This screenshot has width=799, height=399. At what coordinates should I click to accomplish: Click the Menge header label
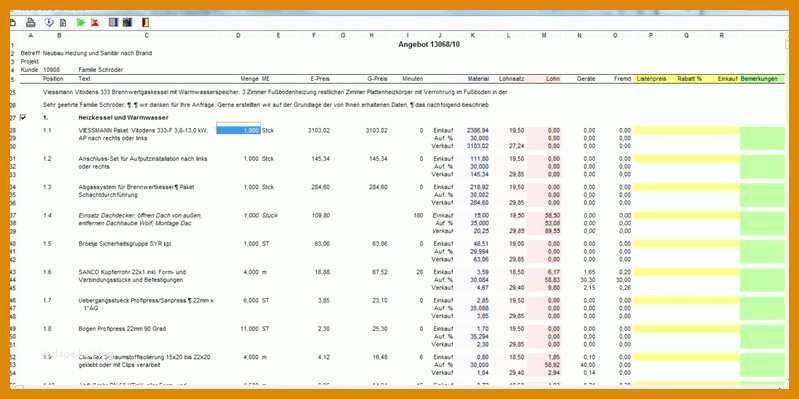click(x=249, y=79)
